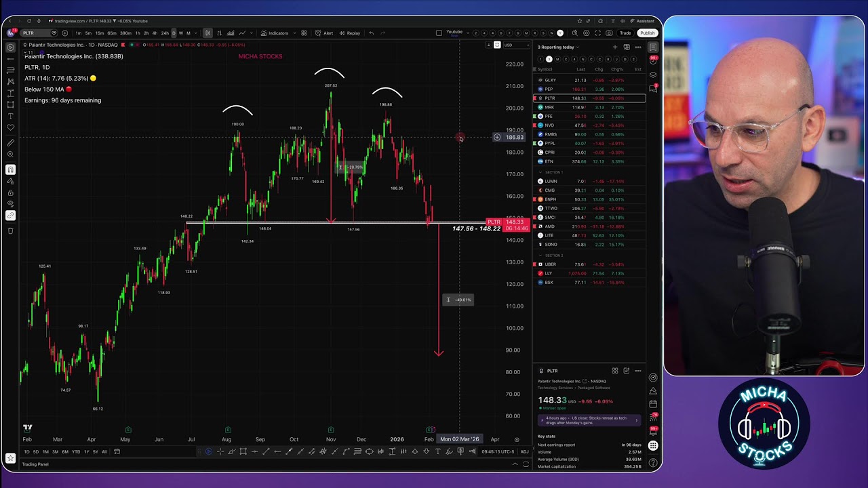Open the Trading Panel tab
This screenshot has height=488, width=868.
[x=35, y=464]
